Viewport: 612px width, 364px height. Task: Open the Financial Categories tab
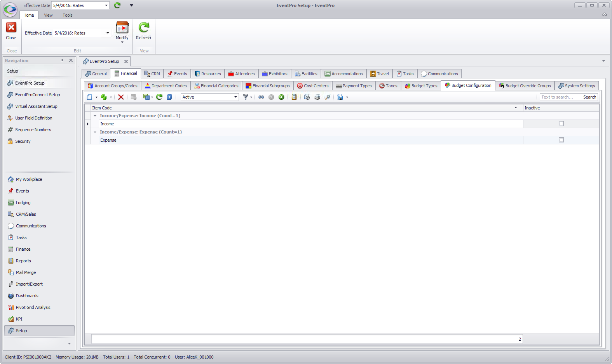click(x=216, y=86)
